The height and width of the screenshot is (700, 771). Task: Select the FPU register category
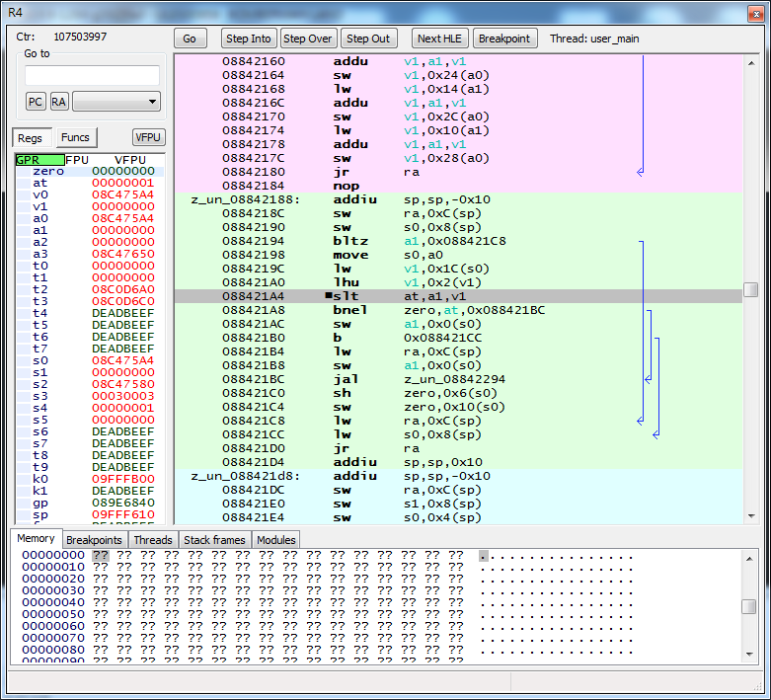point(77,159)
